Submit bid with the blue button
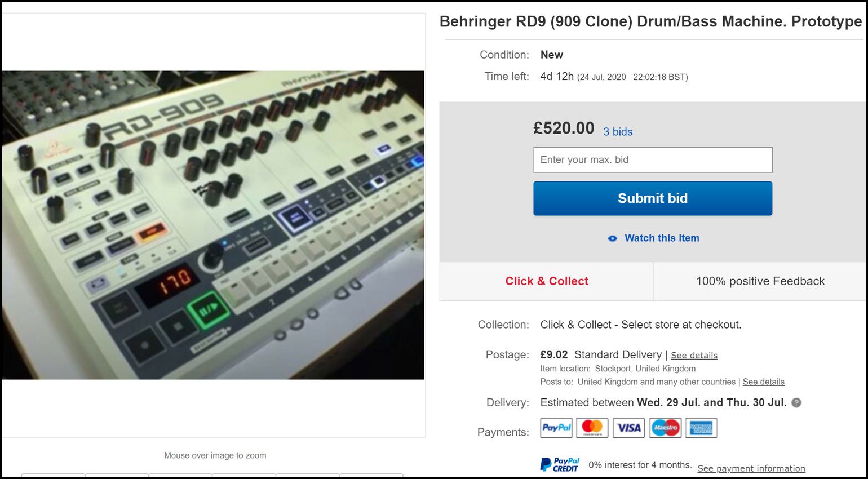The height and width of the screenshot is (479, 868). (x=653, y=198)
